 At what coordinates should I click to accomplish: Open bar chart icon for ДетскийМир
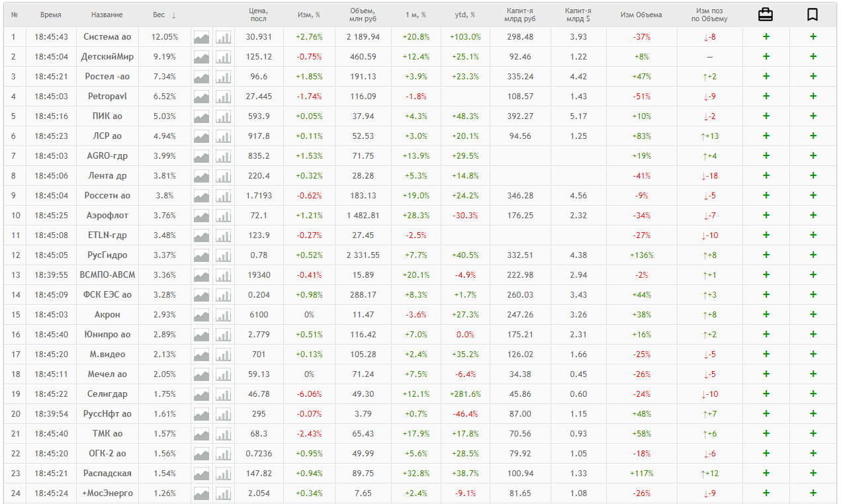[x=223, y=57]
